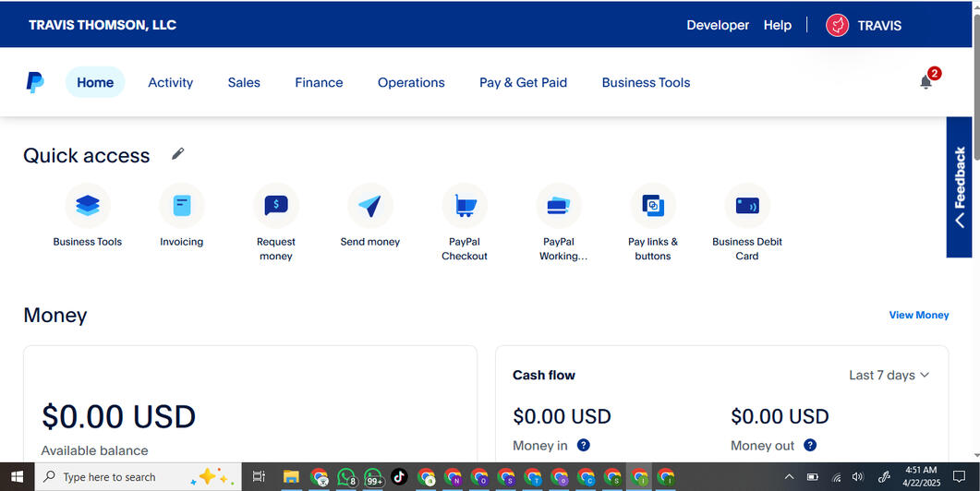Click the $0.00 USD Available balance amount
The image size is (980, 491).
119,416
